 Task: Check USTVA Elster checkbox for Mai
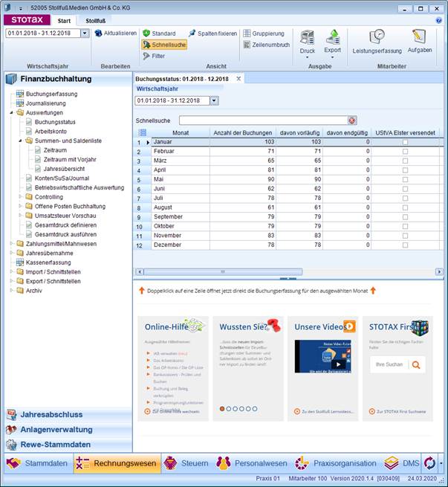click(405, 179)
